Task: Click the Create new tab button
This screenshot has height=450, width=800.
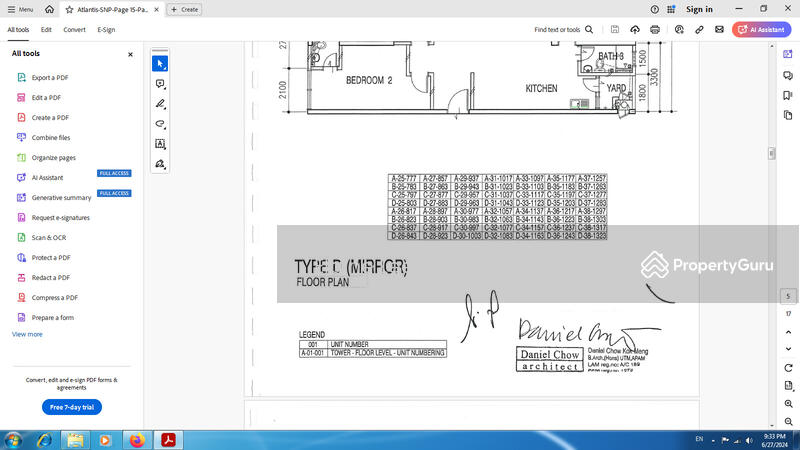Action: click(185, 10)
